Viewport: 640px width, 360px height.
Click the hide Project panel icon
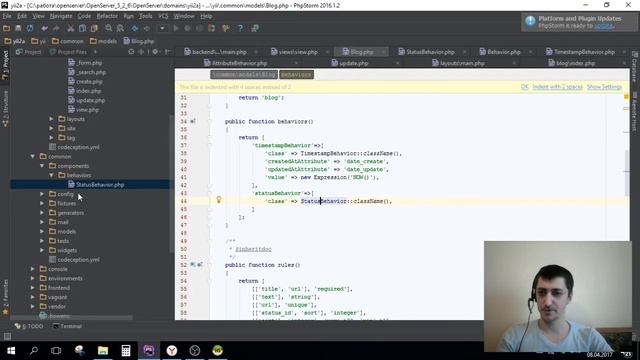pos(168,52)
